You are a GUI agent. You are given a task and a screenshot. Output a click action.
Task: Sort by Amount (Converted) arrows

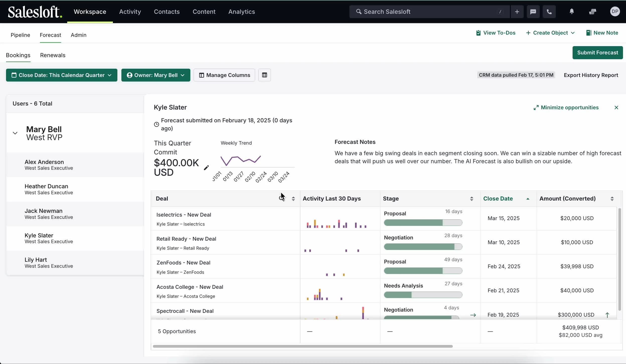(612, 199)
